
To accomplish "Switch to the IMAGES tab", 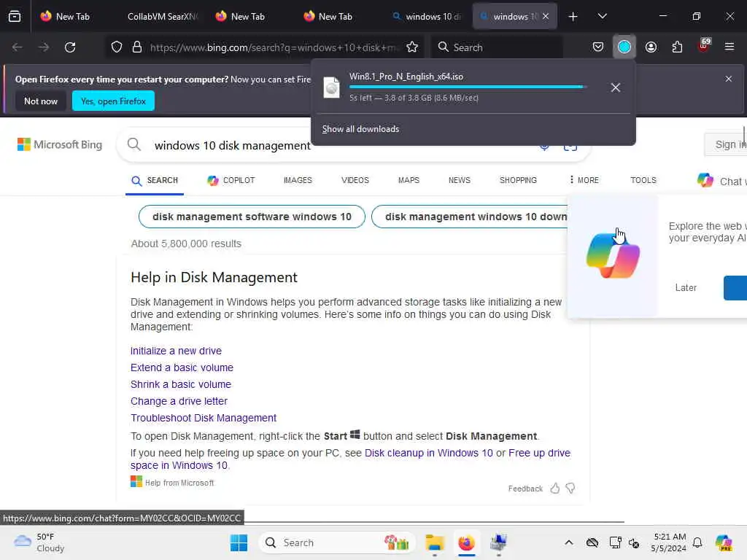I will 298,181.
